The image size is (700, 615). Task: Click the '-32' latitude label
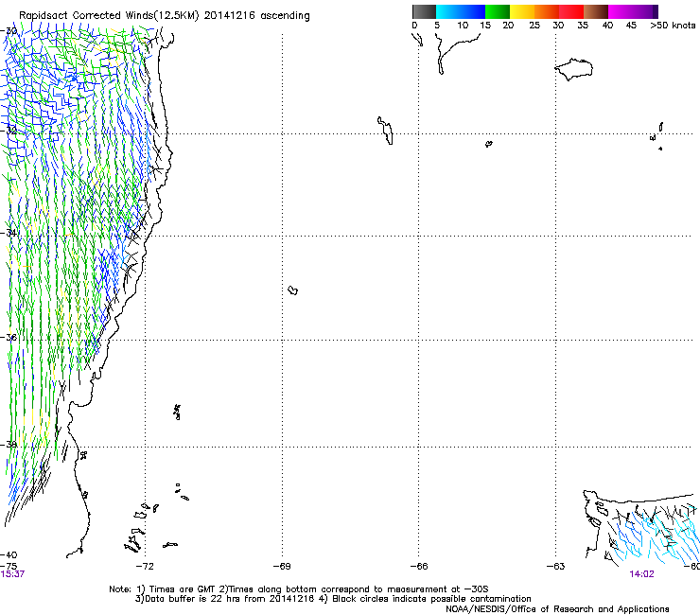[9, 131]
